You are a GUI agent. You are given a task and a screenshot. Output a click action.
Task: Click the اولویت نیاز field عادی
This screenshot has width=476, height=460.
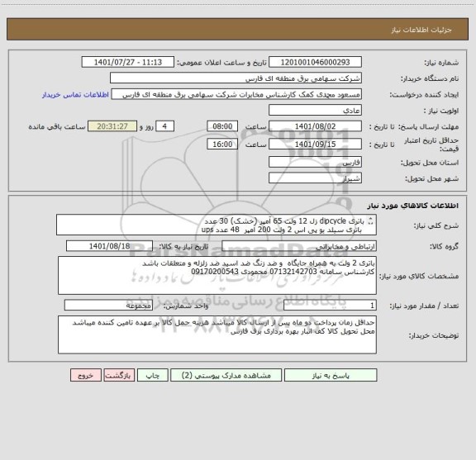point(315,111)
